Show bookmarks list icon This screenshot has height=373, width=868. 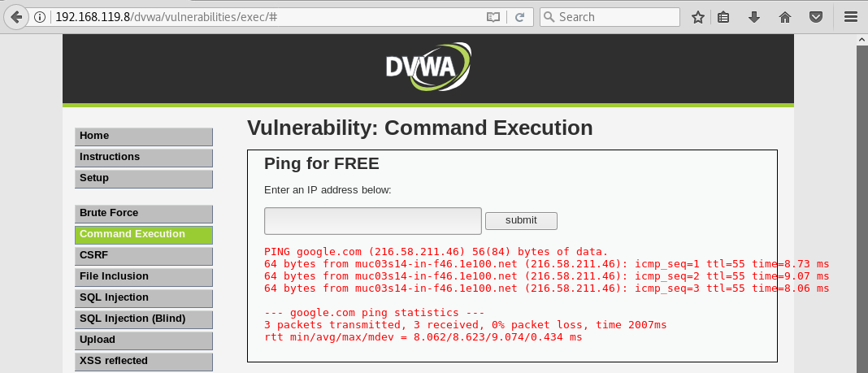tap(723, 17)
